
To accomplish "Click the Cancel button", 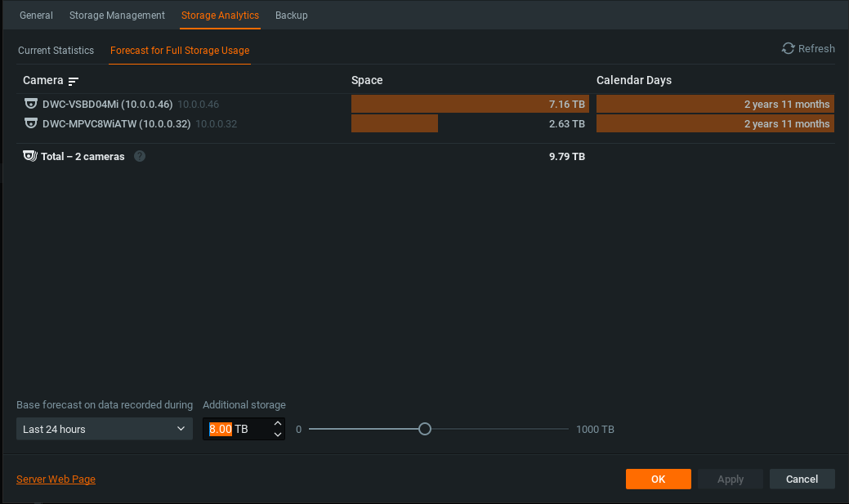I will click(x=802, y=479).
